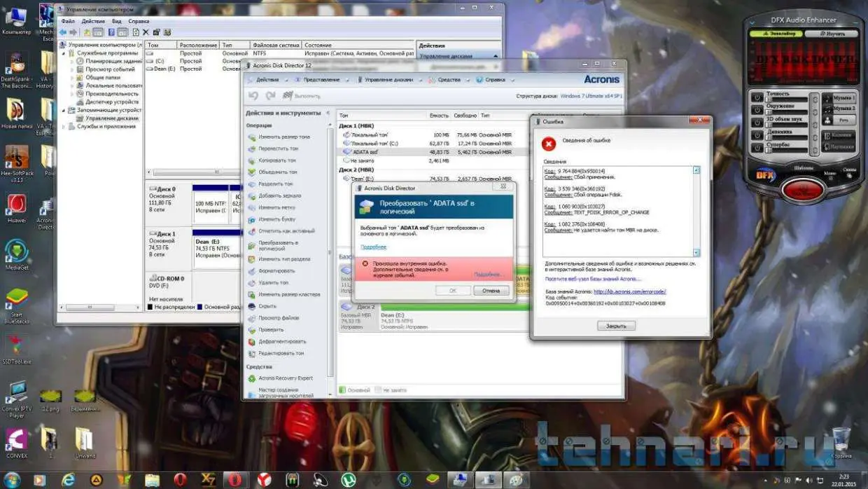This screenshot has width=868, height=489.
Task: Click the defragment icon (Дефрагментировать)
Action: (252, 341)
